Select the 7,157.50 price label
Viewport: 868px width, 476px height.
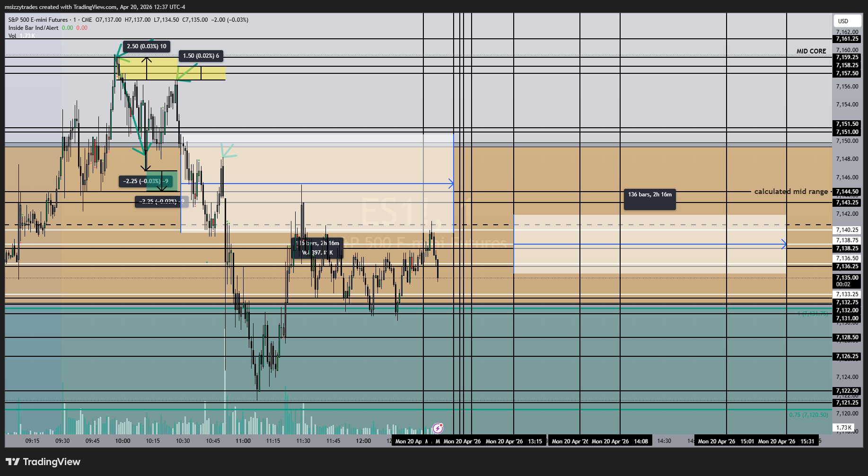(x=847, y=73)
